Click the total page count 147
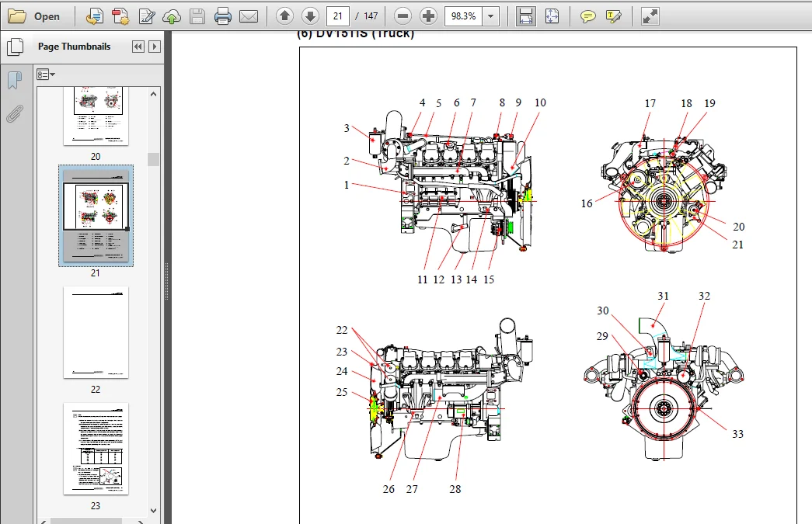 click(x=371, y=16)
